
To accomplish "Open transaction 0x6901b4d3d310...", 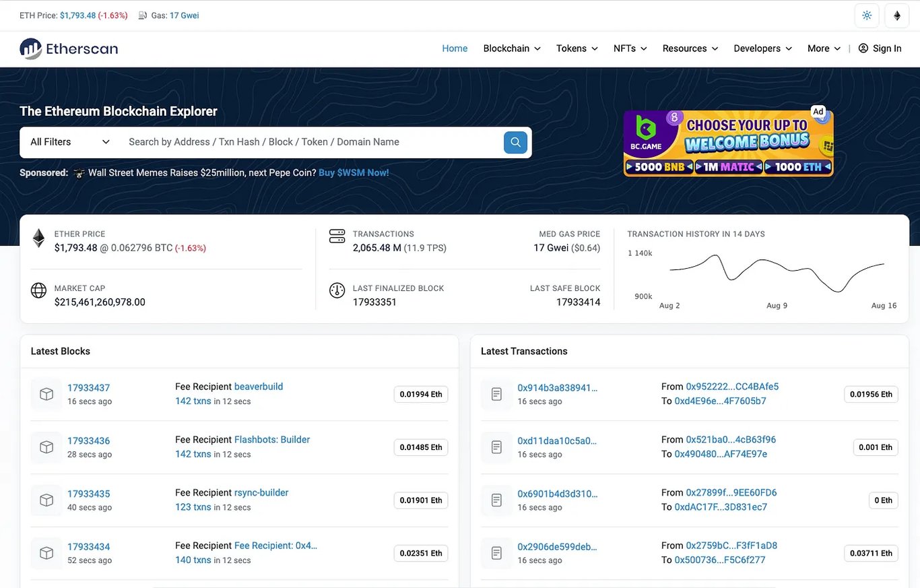I will coord(557,494).
